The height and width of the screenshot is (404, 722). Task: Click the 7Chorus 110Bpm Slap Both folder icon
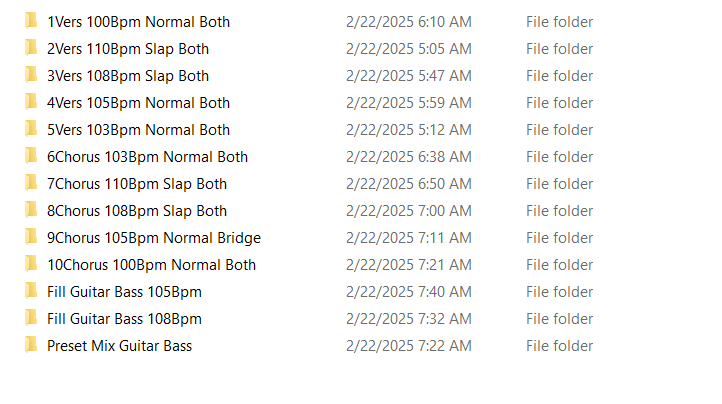coord(31,183)
